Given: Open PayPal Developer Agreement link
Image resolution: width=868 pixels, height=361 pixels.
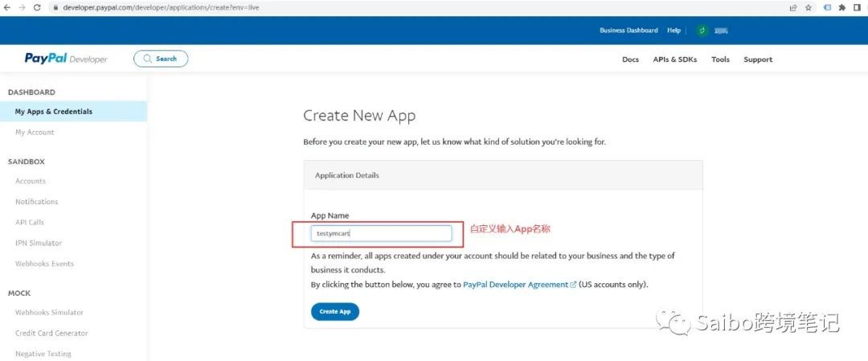Looking at the screenshot, I should pyautogui.click(x=515, y=285).
